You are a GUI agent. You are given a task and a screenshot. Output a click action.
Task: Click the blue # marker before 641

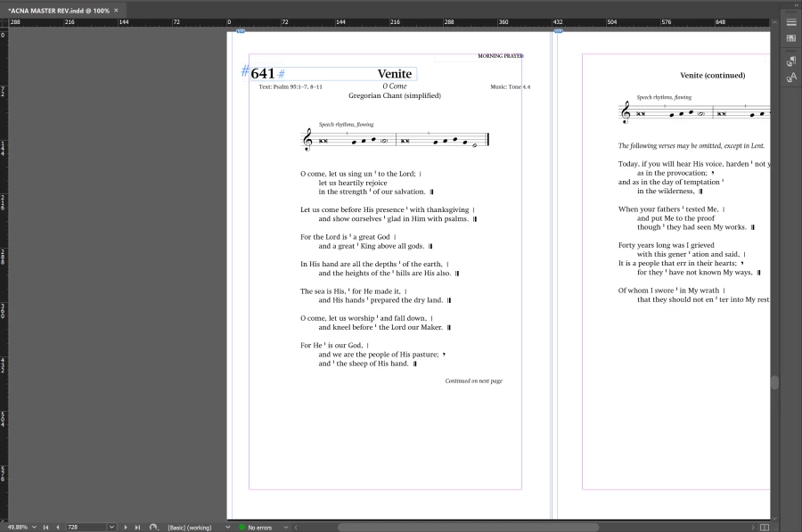point(246,71)
